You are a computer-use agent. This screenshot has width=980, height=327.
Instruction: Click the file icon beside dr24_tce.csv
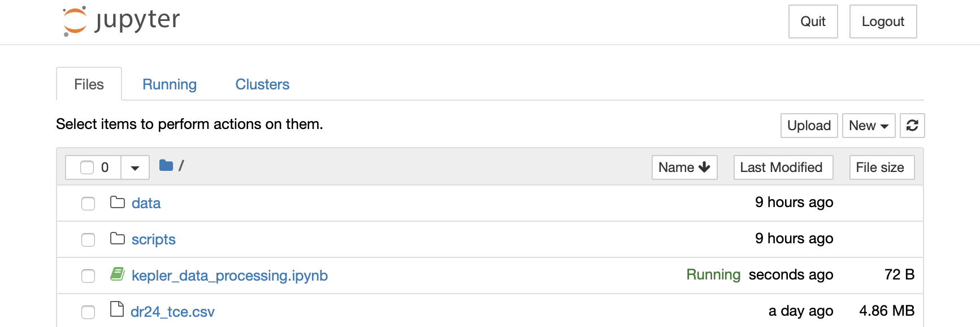tap(117, 310)
